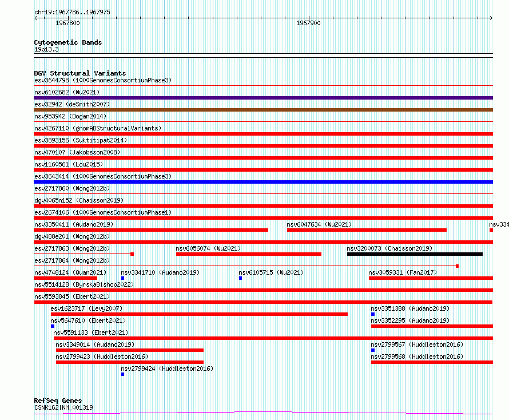Click the red esv1623717 (Levy2007) bar

click(x=200, y=314)
